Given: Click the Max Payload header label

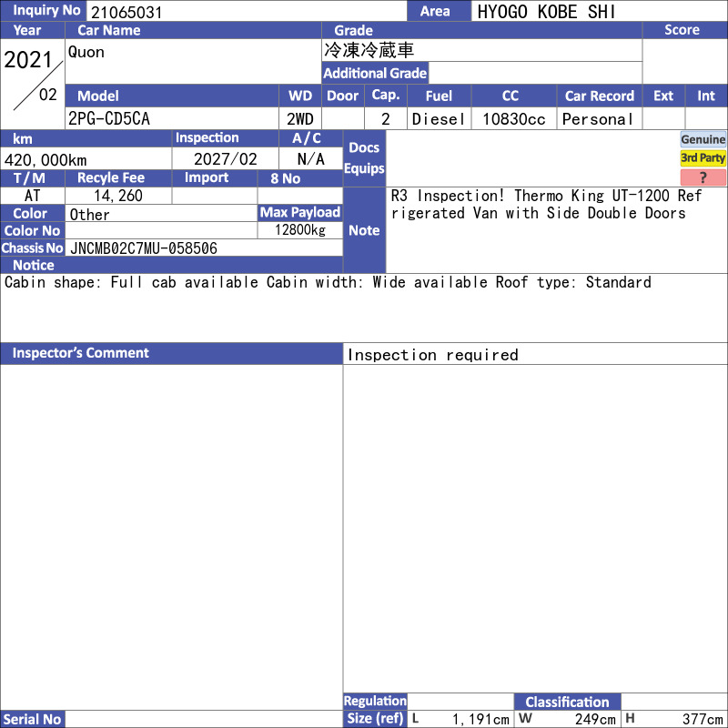Looking at the screenshot, I should tap(300, 212).
